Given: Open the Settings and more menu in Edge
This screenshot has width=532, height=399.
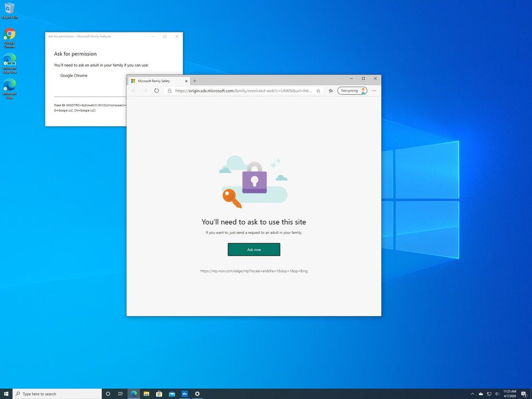Looking at the screenshot, I should (373, 90).
